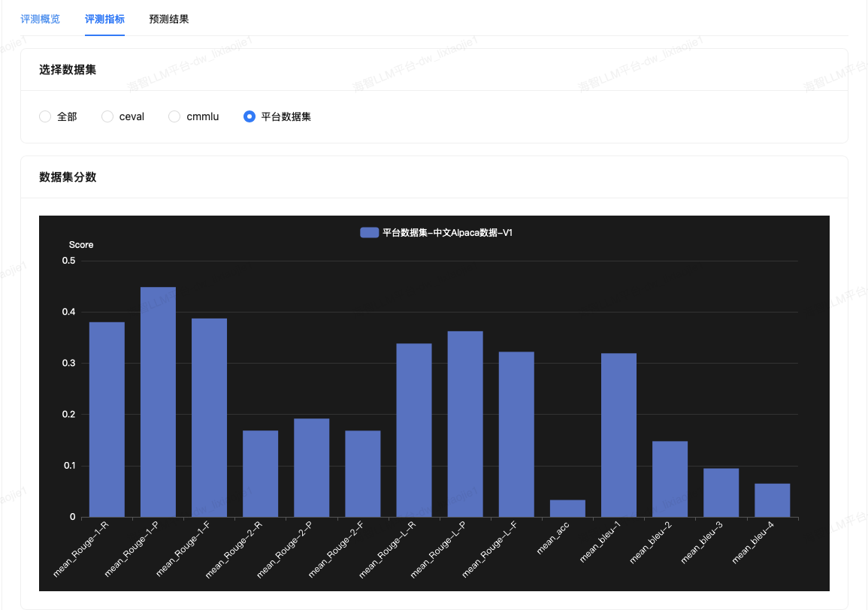Toggle the blue legend swatch for 平台数据集-中文Alpaca数据-V1
Image resolution: width=868 pixels, height=610 pixels.
pyautogui.click(x=369, y=233)
